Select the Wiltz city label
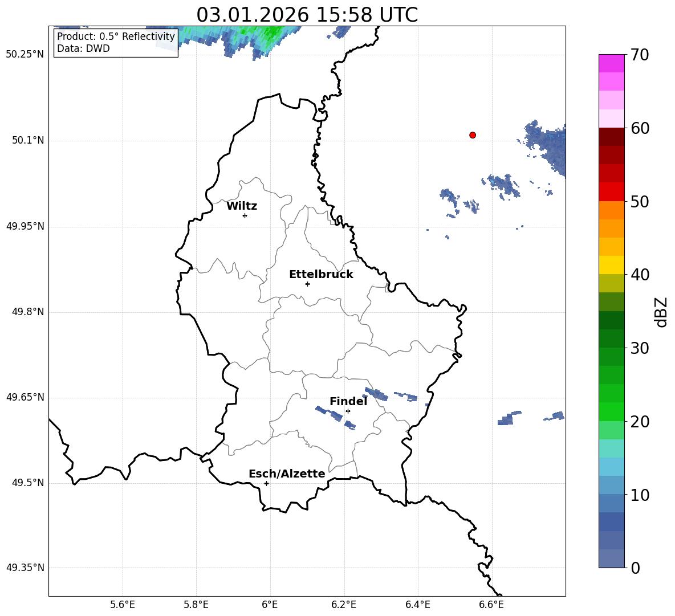The width and height of the screenshot is (675, 616). (x=242, y=206)
